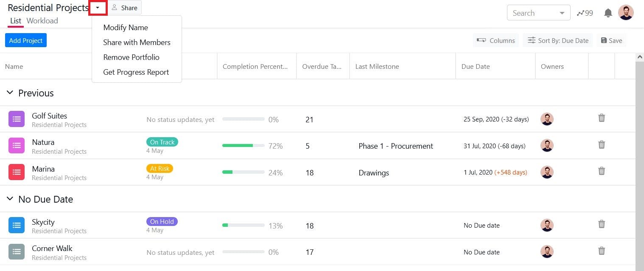Collapse the Previous group
The width and height of the screenshot is (644, 271).
pos(10,93)
